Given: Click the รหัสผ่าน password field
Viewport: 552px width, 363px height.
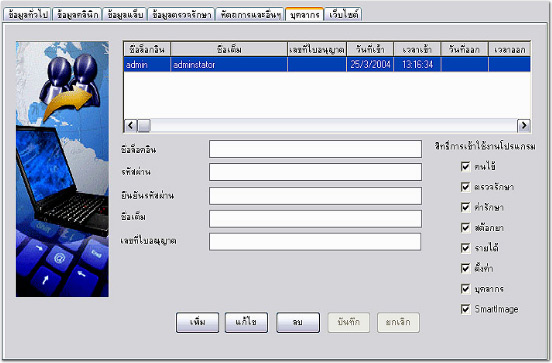Looking at the screenshot, I should pyautogui.click(x=315, y=172).
